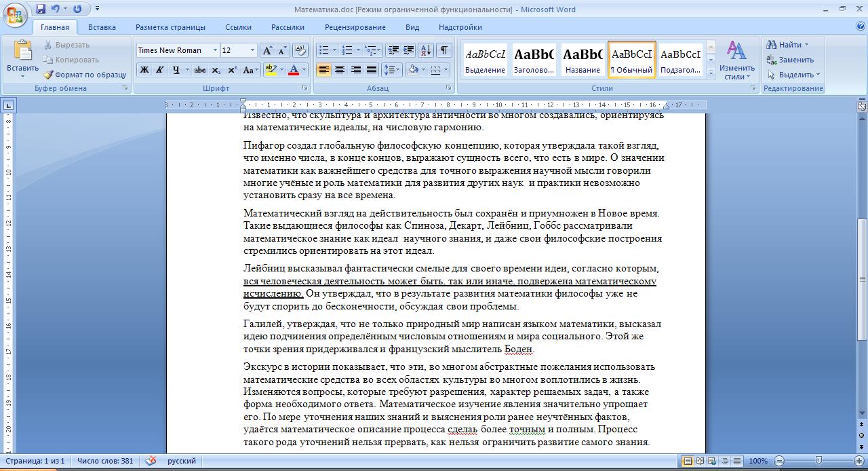This screenshot has width=868, height=471.
Task: Redo the last action
Action: click(x=77, y=10)
